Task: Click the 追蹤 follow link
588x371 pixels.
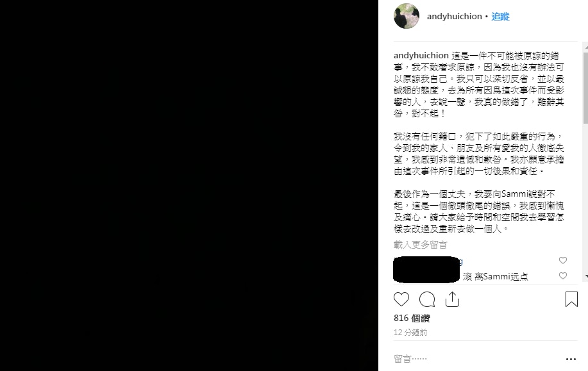Action: 500,17
